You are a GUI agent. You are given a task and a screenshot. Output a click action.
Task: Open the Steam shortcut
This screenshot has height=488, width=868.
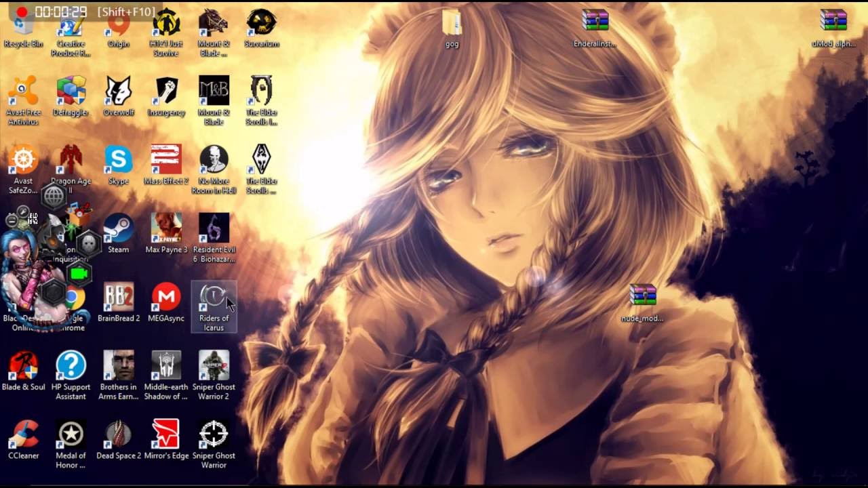click(x=118, y=234)
